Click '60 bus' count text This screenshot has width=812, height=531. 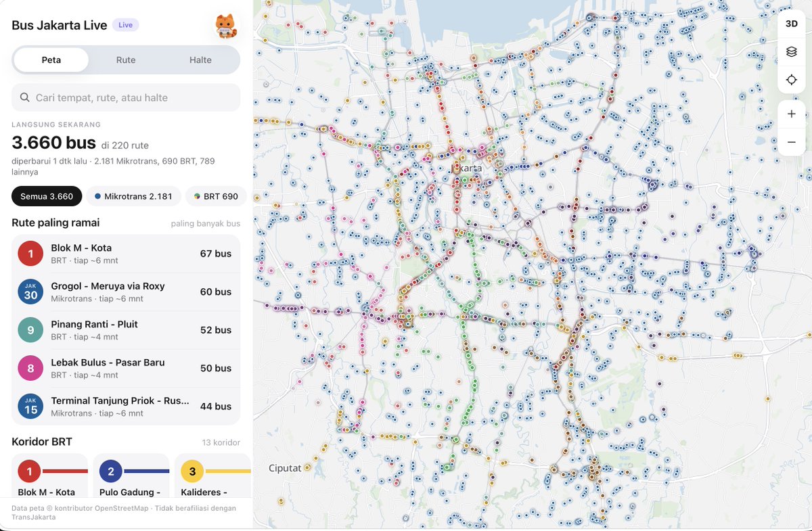tap(216, 292)
